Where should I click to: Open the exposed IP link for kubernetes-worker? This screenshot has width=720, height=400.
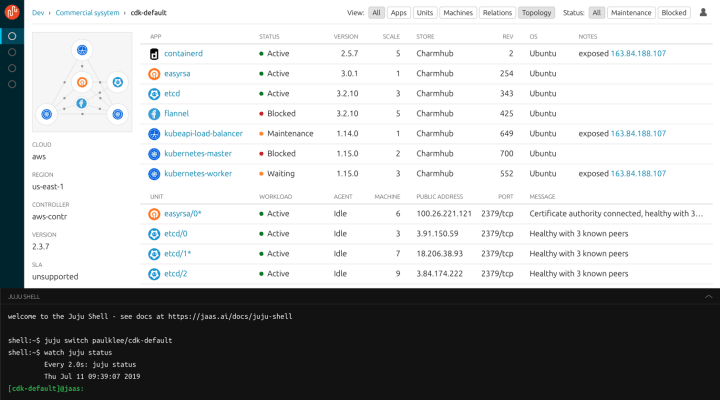tap(638, 174)
